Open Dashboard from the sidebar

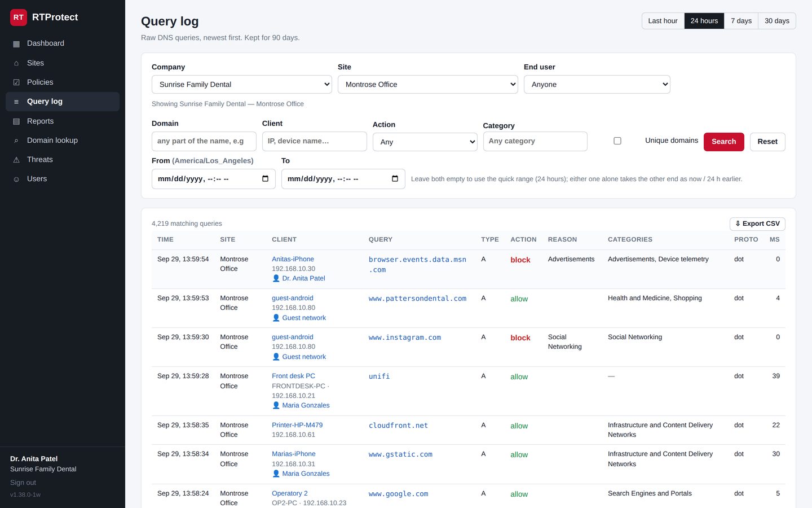pyautogui.click(x=63, y=43)
